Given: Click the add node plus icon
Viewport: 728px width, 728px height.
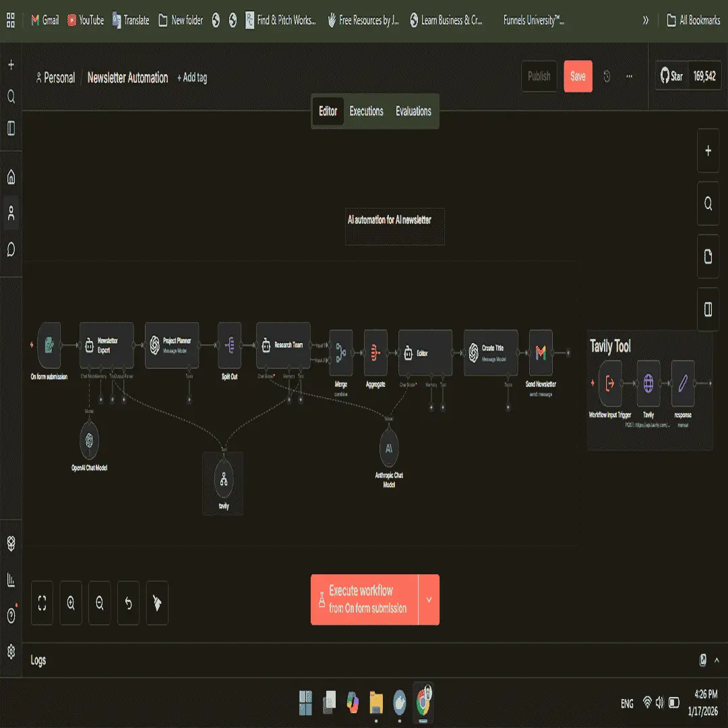Looking at the screenshot, I should click(x=708, y=151).
